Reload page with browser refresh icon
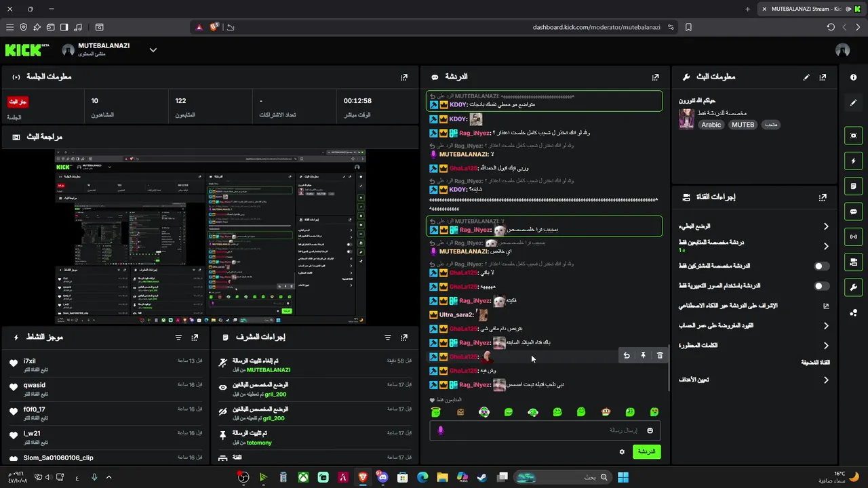This screenshot has width=868, height=488. coord(831,27)
